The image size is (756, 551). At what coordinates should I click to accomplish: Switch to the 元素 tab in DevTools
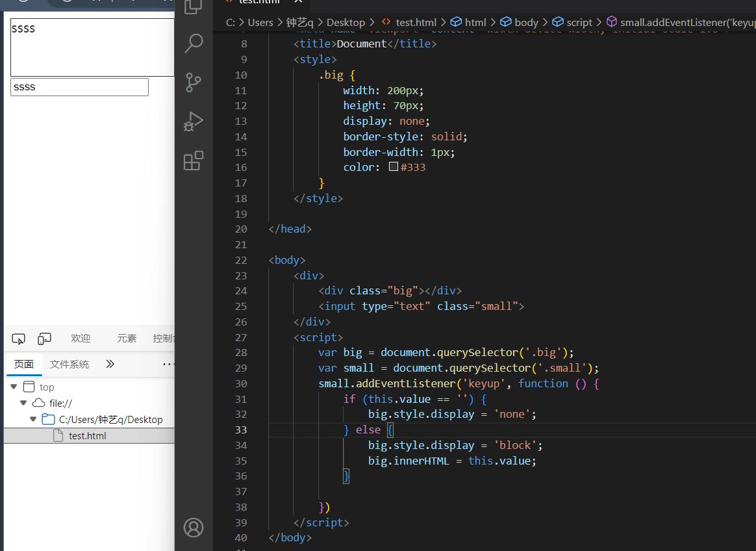pos(126,338)
